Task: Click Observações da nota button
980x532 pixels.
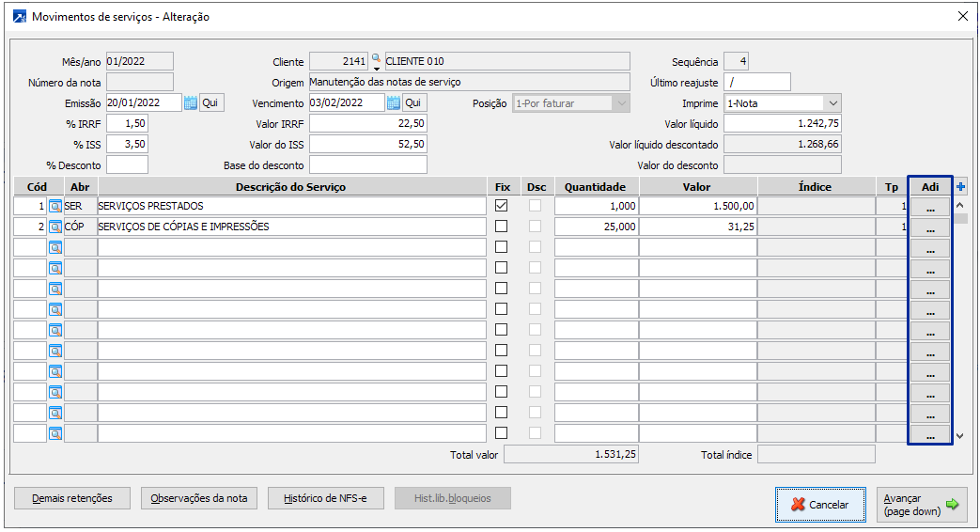Action: pyautogui.click(x=199, y=498)
